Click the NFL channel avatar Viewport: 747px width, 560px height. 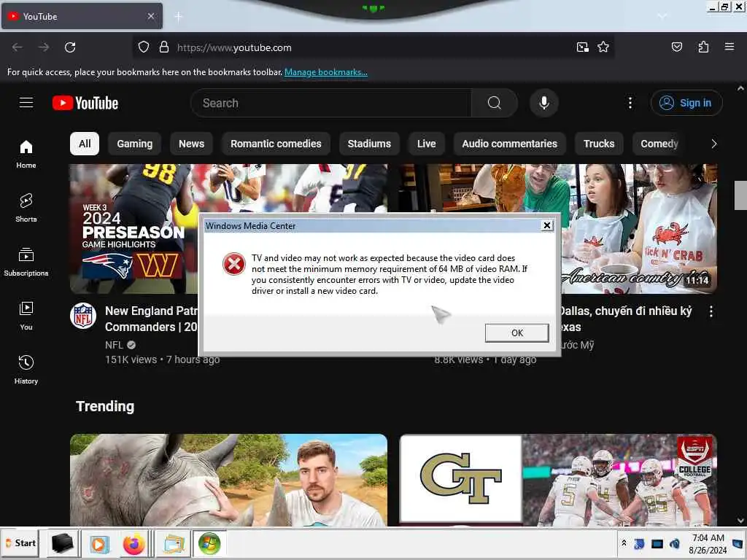[83, 316]
